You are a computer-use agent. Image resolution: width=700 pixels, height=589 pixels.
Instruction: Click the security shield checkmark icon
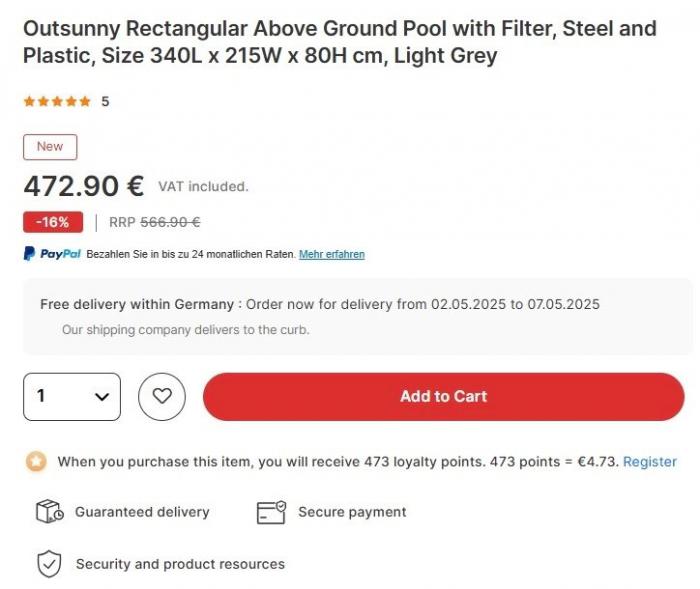pos(49,564)
